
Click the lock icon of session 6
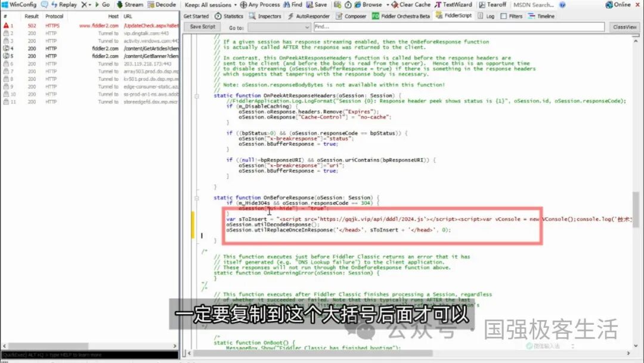click(x=6, y=64)
